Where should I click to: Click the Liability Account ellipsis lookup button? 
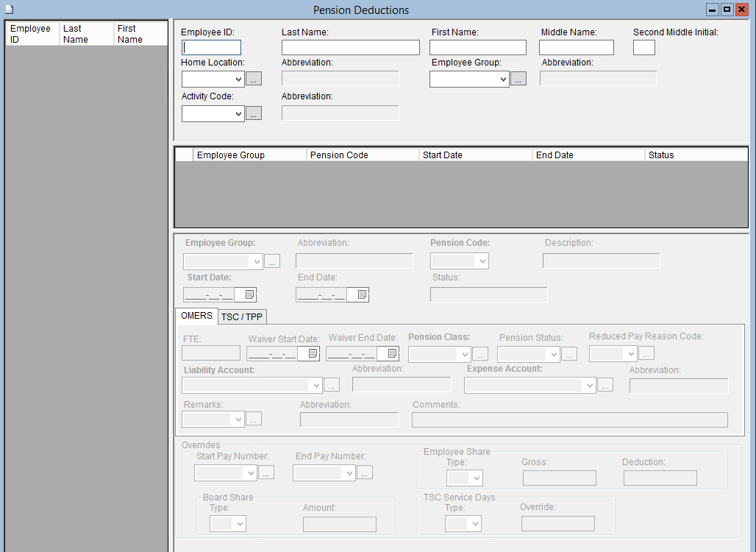coord(332,385)
